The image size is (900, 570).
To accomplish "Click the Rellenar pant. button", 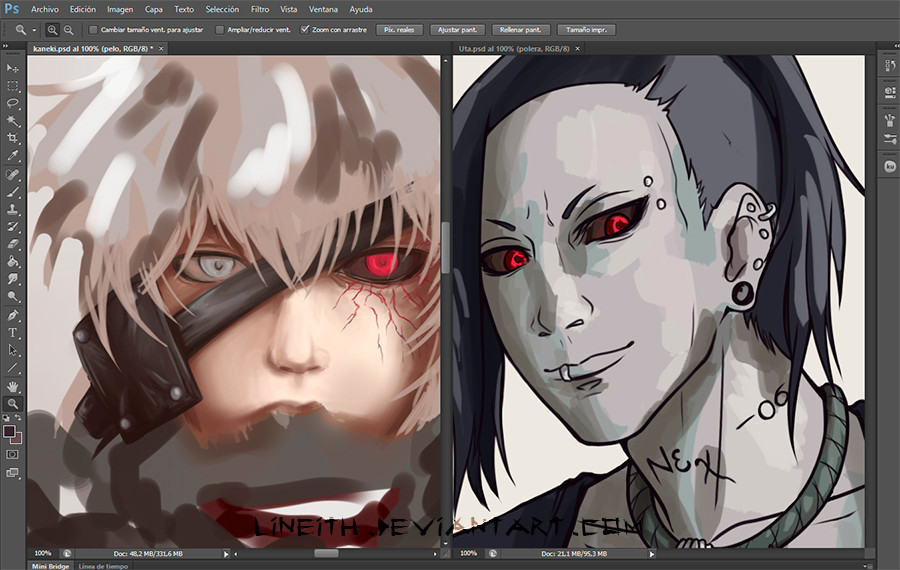I will (520, 30).
